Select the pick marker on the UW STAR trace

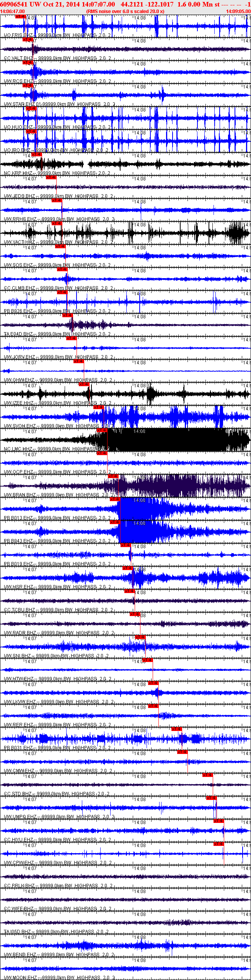point(28,85)
